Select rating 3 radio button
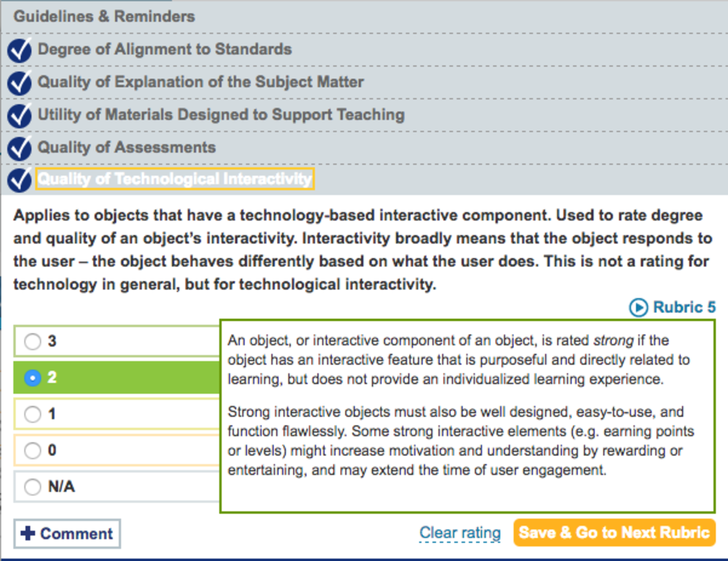Viewport: 728px width, 561px height. [32, 342]
